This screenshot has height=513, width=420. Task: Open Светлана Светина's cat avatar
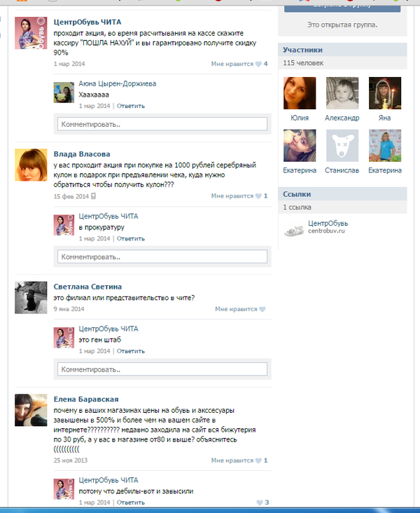pos(31,297)
